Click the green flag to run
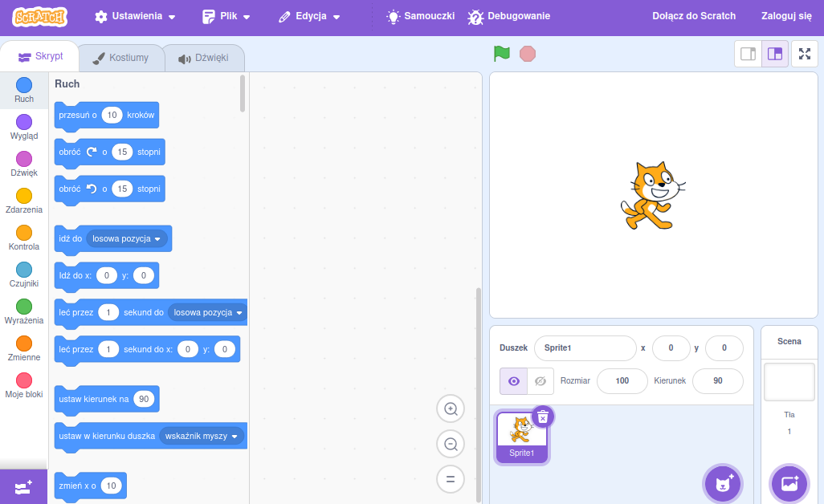 click(502, 54)
